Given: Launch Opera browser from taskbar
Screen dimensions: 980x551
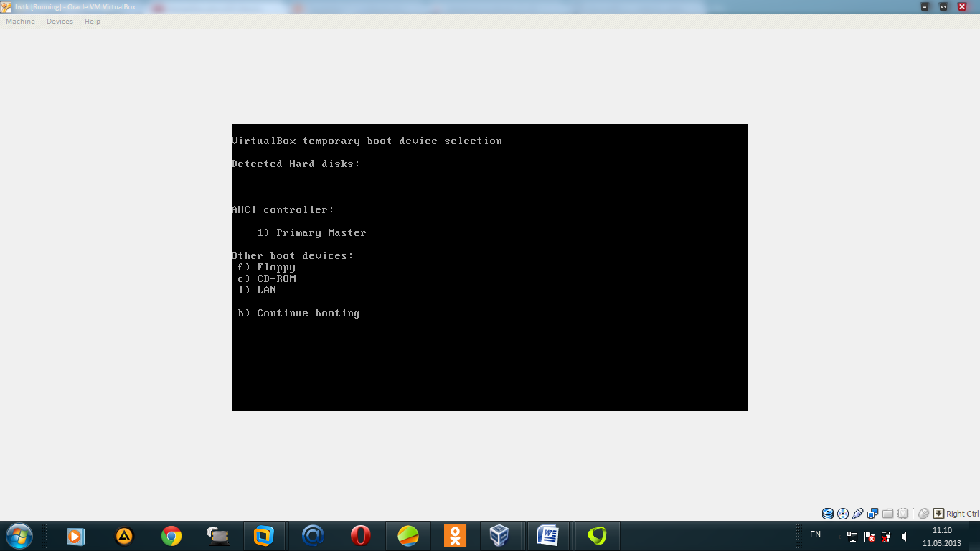Looking at the screenshot, I should (x=361, y=536).
